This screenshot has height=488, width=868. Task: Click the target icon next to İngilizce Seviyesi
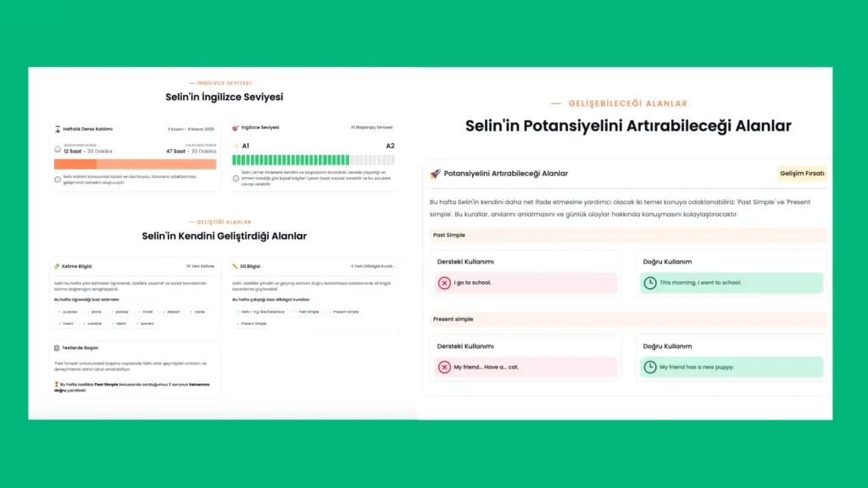pyautogui.click(x=236, y=128)
